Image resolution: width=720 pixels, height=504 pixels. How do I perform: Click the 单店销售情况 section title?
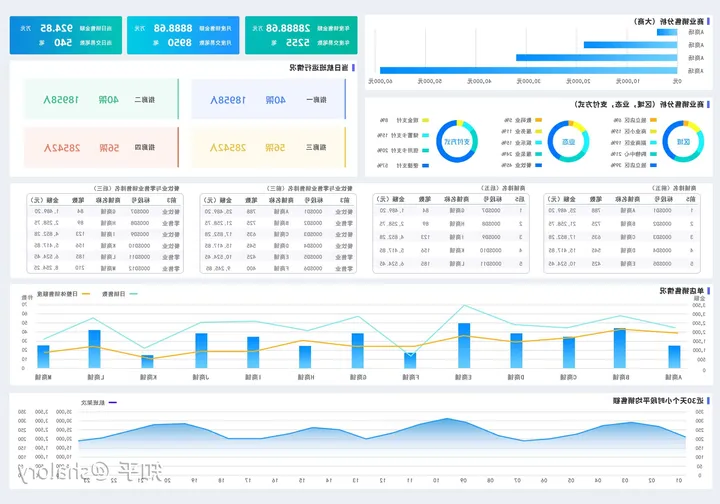[x=680, y=291]
